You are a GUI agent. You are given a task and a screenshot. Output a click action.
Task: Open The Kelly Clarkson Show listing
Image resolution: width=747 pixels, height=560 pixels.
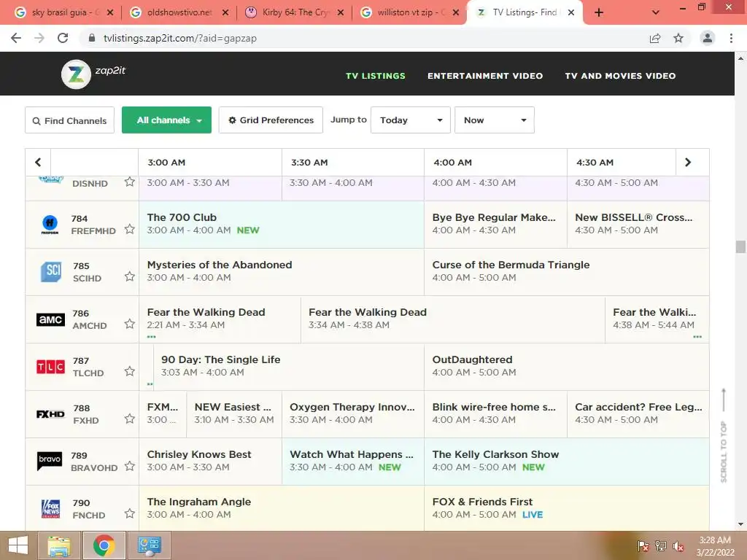(566, 461)
